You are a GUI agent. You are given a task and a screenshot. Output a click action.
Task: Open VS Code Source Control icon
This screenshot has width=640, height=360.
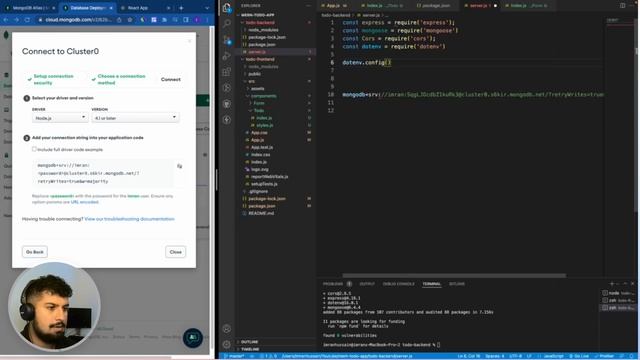click(x=227, y=40)
